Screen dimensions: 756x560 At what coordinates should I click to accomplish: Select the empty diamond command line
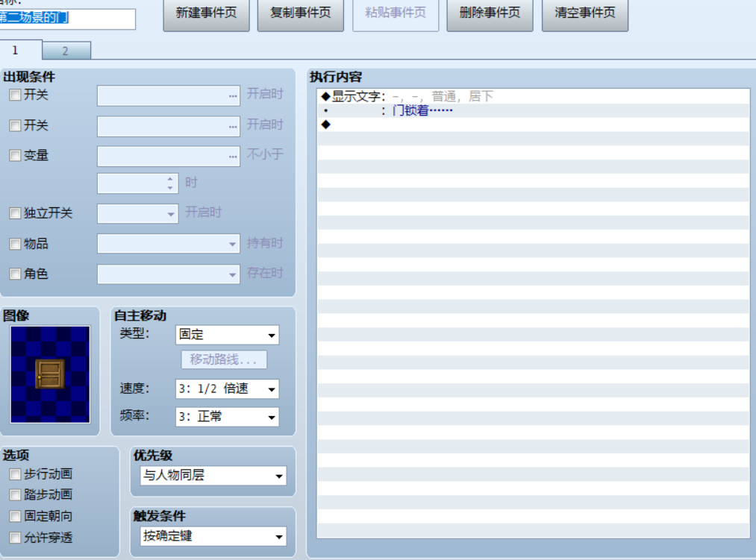533,125
